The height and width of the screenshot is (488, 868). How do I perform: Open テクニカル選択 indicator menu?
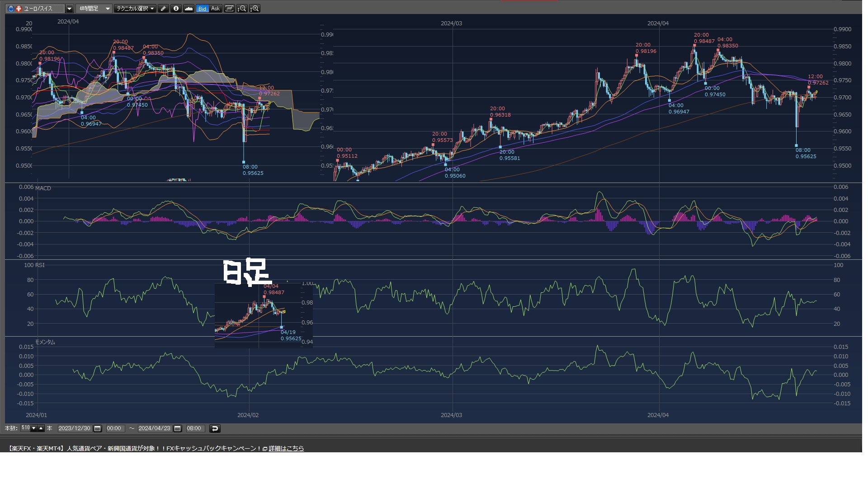(135, 9)
